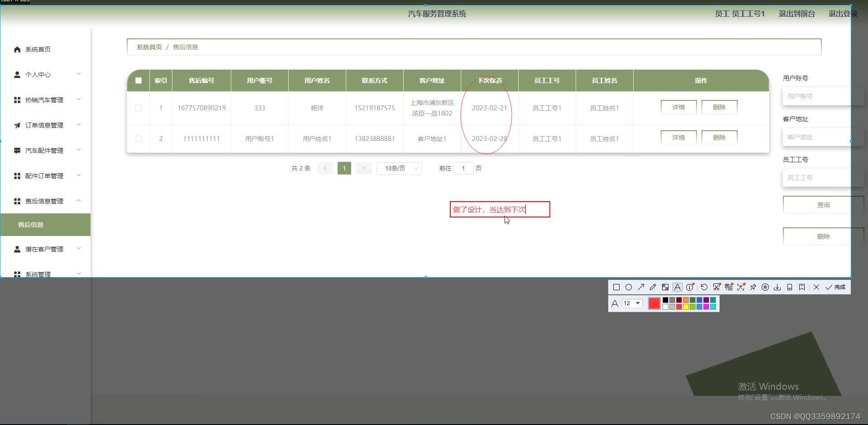
Task: Click 完成 to finish the screenshot
Action: [x=835, y=287]
